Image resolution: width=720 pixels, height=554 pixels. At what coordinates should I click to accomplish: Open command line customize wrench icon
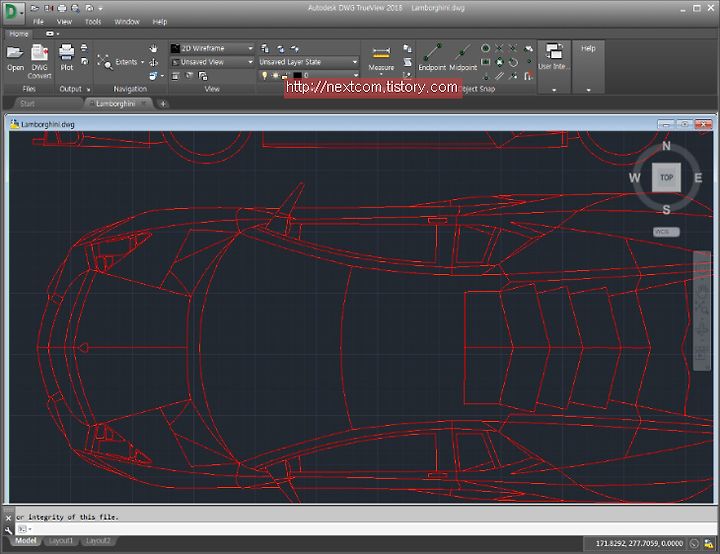pyautogui.click(x=8, y=530)
